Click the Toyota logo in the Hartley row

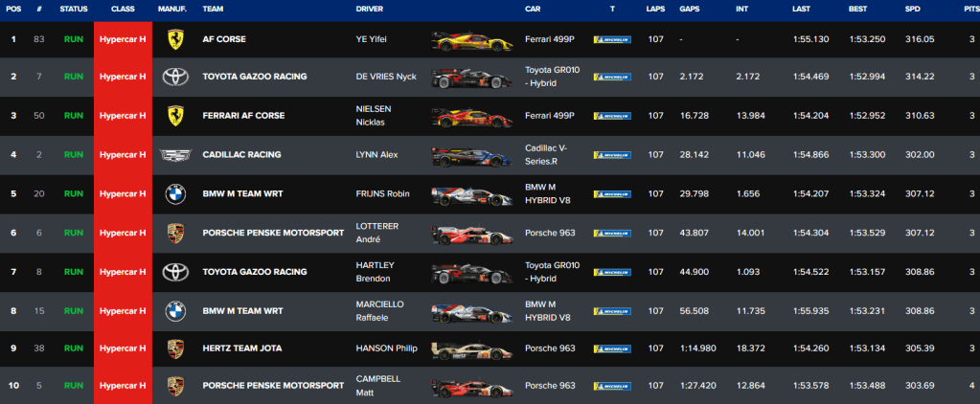tap(175, 272)
